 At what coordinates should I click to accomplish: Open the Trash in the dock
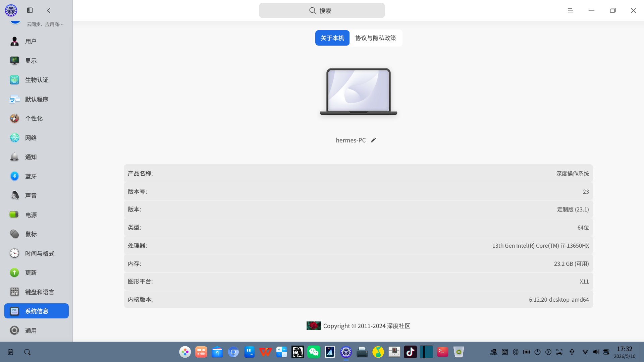click(459, 352)
